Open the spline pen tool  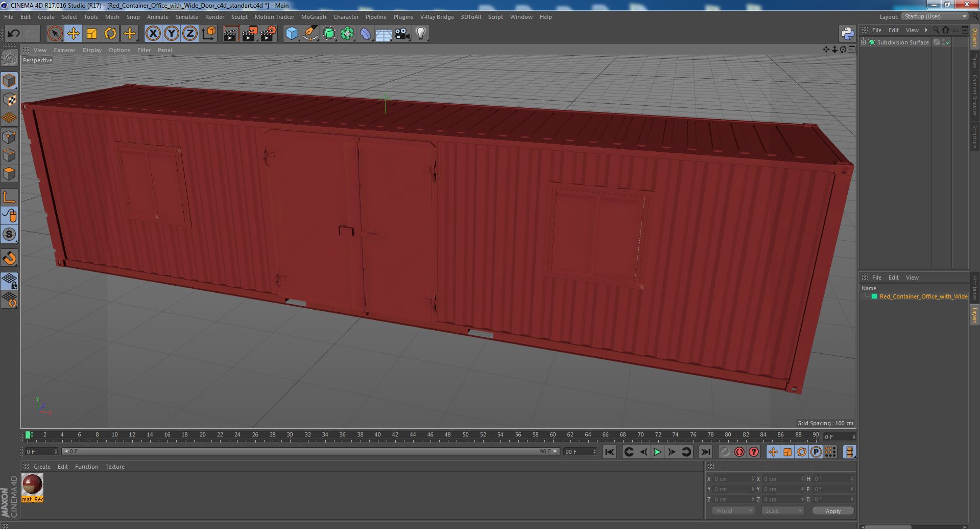310,34
